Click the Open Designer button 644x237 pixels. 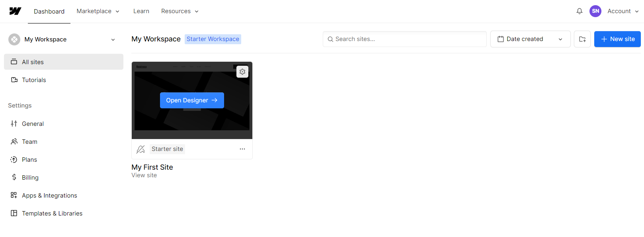pyautogui.click(x=192, y=100)
